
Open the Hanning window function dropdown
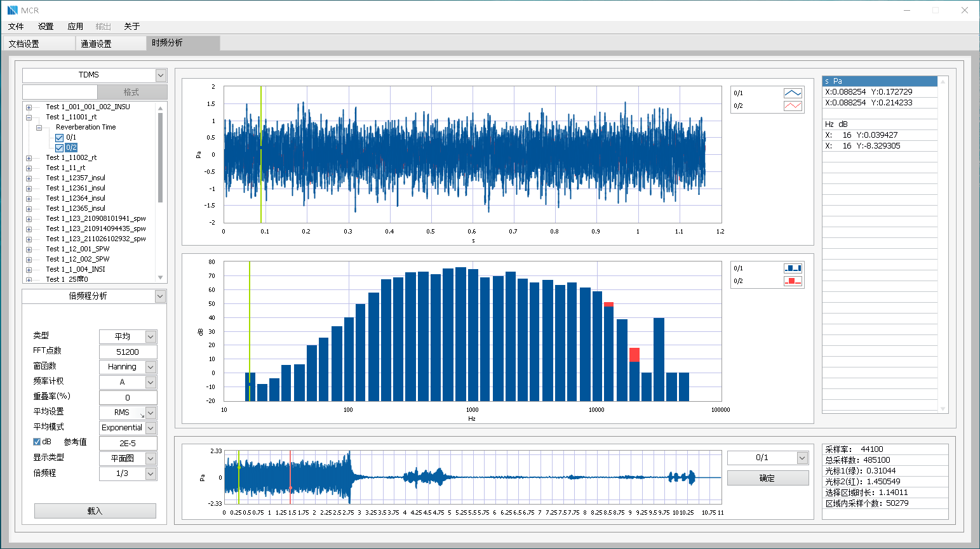click(151, 367)
